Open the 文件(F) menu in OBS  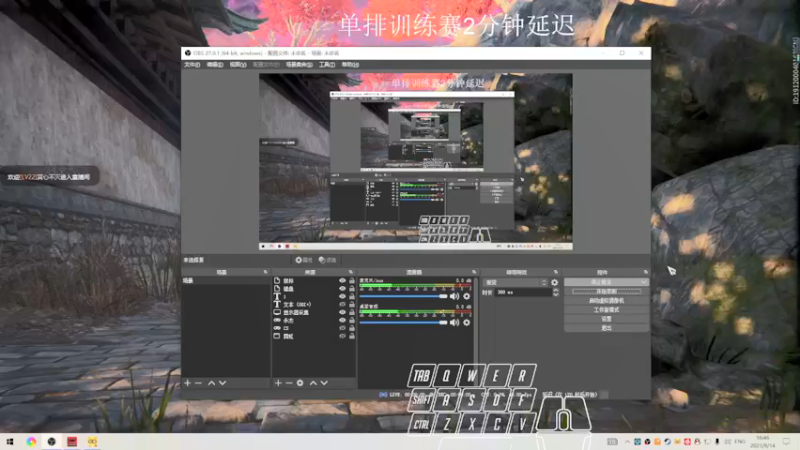tap(192, 65)
